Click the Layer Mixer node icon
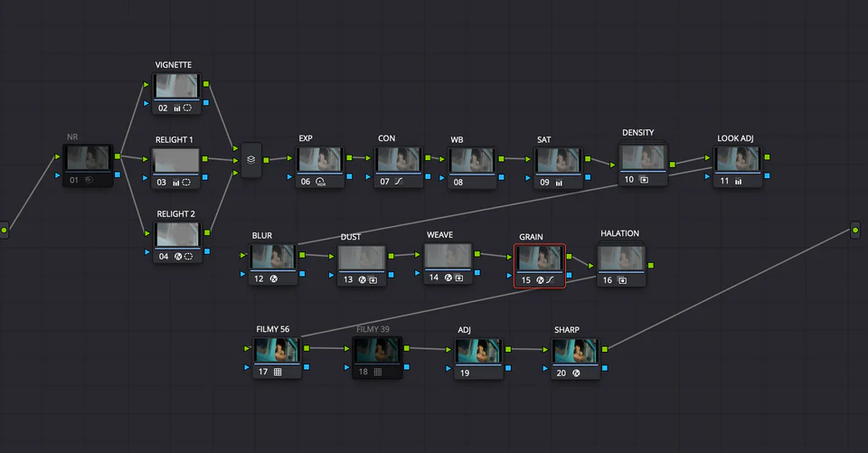868x453 pixels. pos(251,159)
